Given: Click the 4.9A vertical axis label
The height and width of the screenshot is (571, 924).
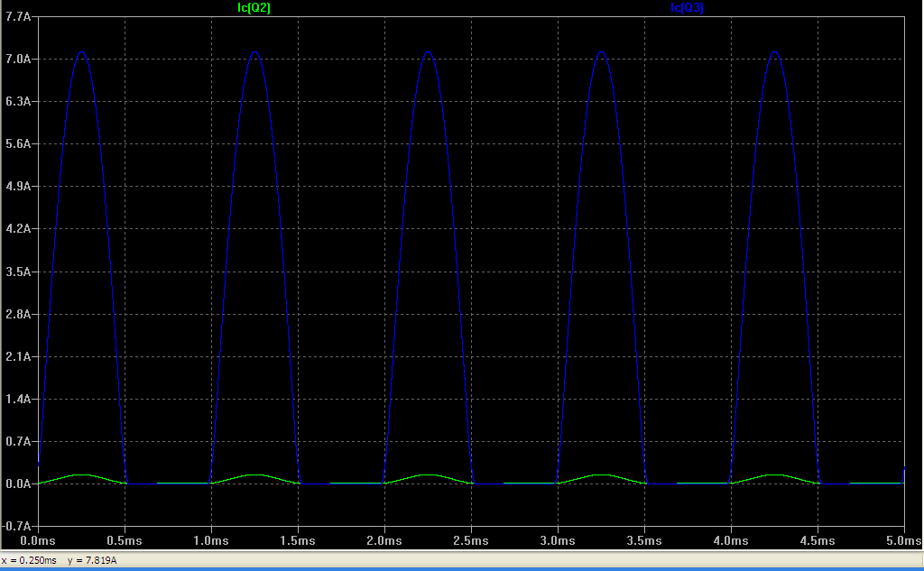Looking at the screenshot, I should tap(18, 186).
